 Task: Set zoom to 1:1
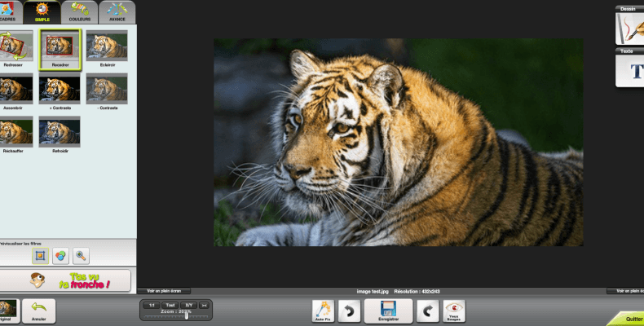(152, 305)
